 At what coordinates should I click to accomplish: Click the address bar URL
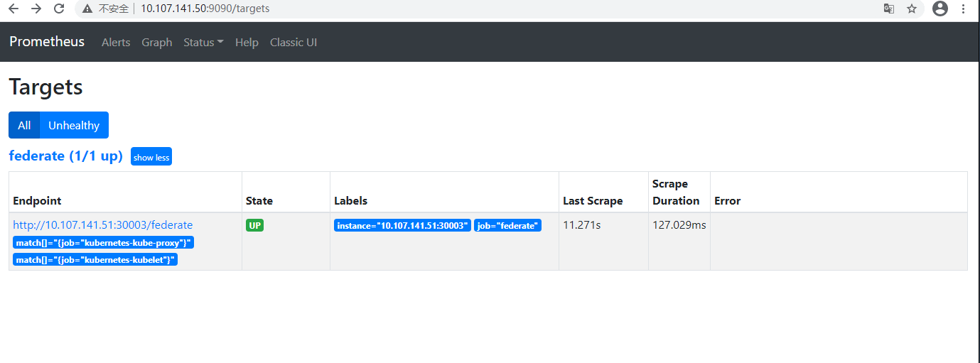click(x=205, y=9)
